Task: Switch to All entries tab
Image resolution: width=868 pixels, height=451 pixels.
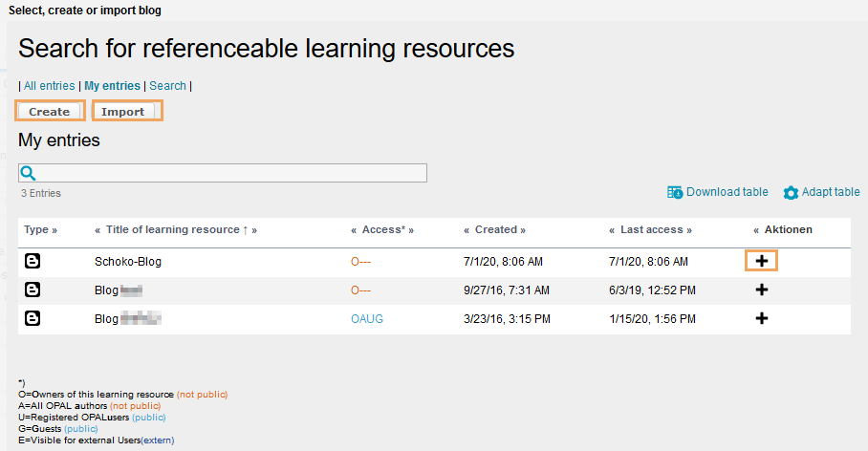Action: (50, 86)
